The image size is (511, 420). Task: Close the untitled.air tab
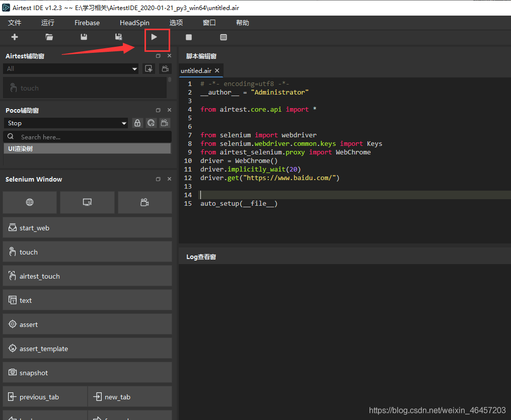click(217, 70)
